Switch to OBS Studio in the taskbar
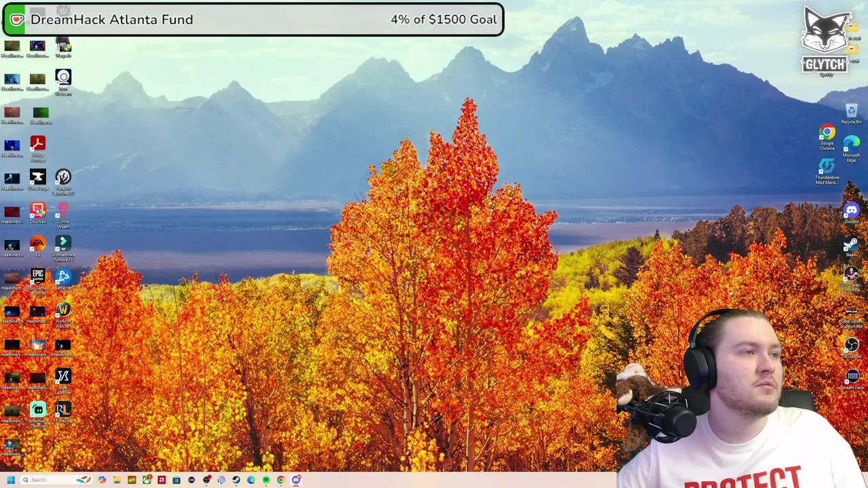The height and width of the screenshot is (488, 868). (206, 480)
